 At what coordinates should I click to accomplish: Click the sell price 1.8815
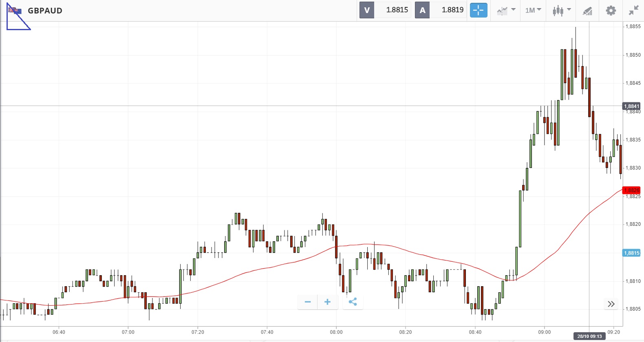(x=397, y=10)
